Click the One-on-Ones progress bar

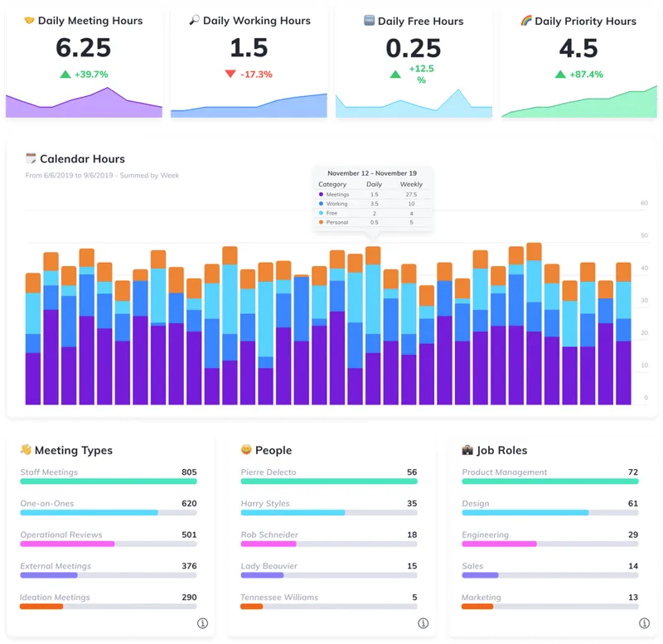point(109,512)
